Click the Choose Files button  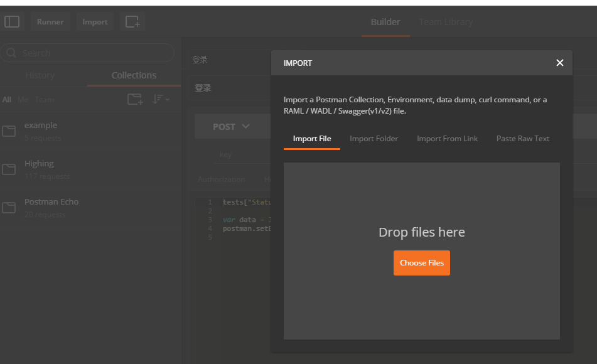pos(421,263)
